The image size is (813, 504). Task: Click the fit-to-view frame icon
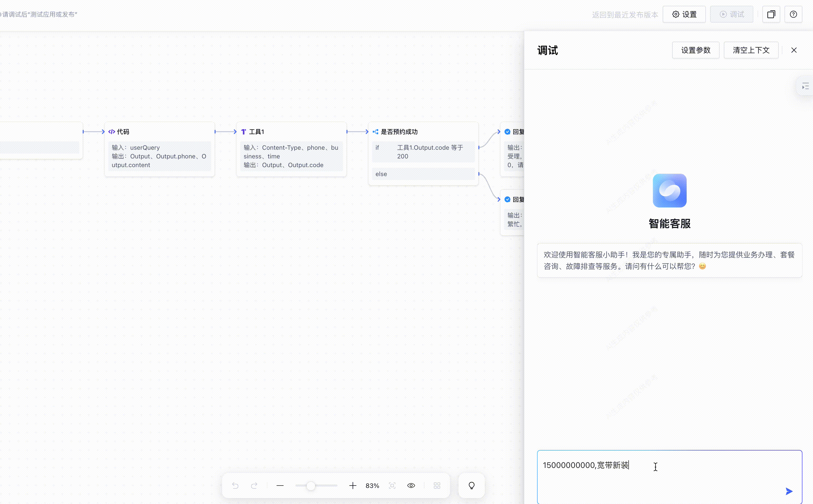coord(392,486)
